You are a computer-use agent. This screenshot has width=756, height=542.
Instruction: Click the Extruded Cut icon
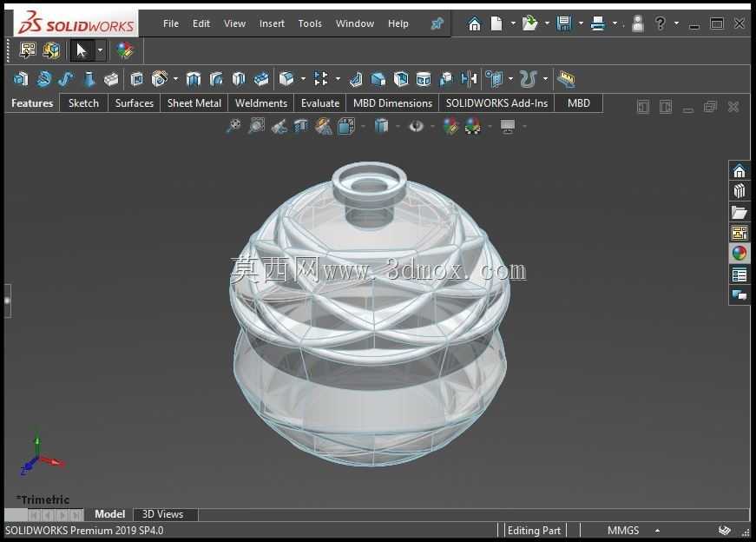(x=137, y=79)
